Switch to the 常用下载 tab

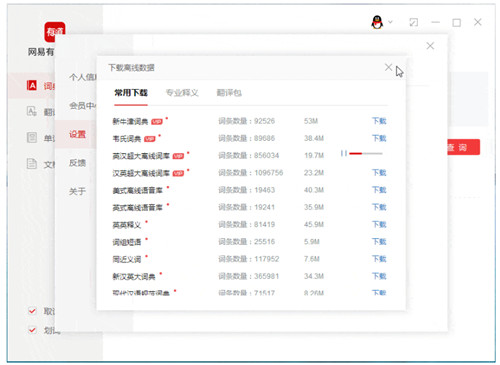coord(131,93)
